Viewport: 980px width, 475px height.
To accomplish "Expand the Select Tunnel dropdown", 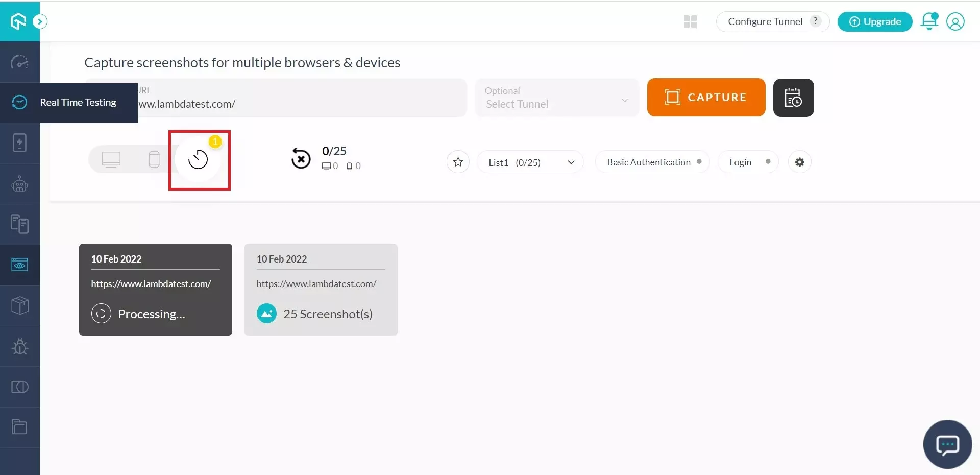I will click(x=556, y=98).
